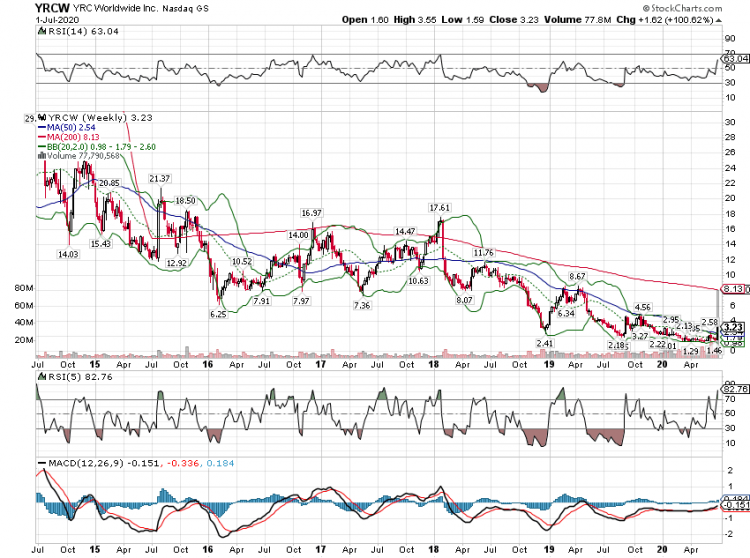This screenshot has width=750, height=558.
Task: Click the 10.52 price label
Action: (x=242, y=262)
